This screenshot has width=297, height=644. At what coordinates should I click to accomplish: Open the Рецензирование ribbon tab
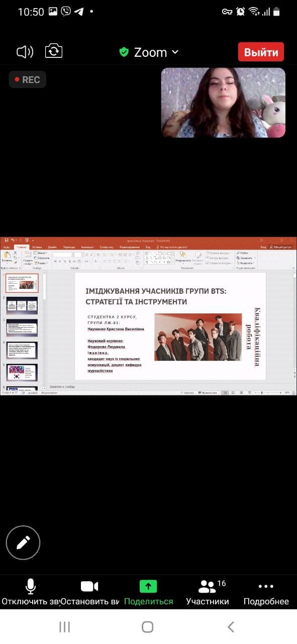129,247
